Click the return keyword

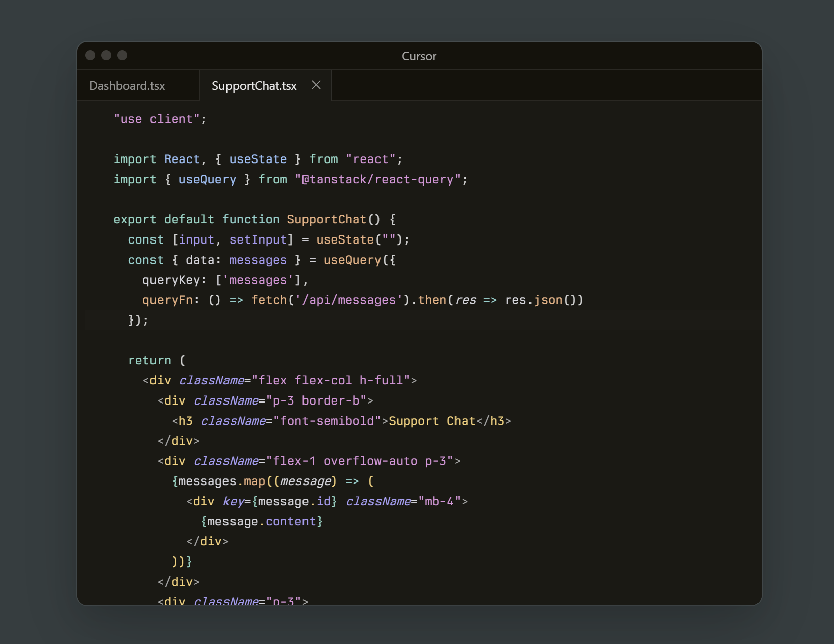coord(149,361)
